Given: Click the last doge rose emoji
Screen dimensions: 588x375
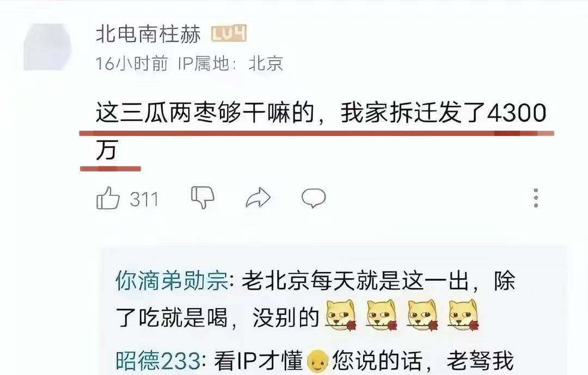Looking at the screenshot, I should [x=464, y=315].
